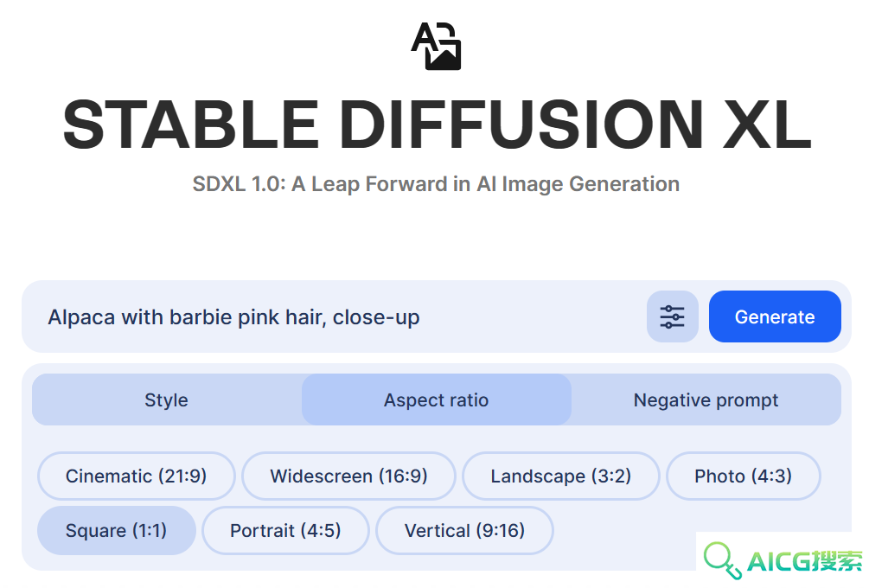Click the green magnifier watermark icon
869x588 pixels.
tap(722, 560)
